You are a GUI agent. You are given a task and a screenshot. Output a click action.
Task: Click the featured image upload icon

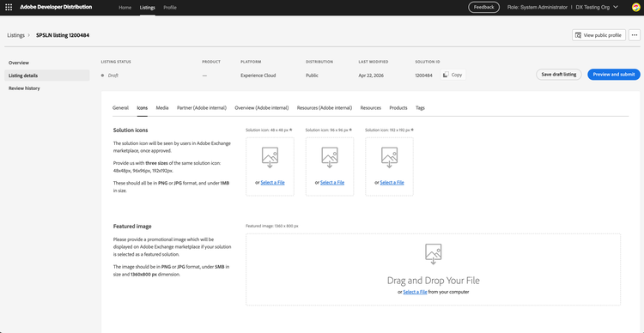pos(434,254)
